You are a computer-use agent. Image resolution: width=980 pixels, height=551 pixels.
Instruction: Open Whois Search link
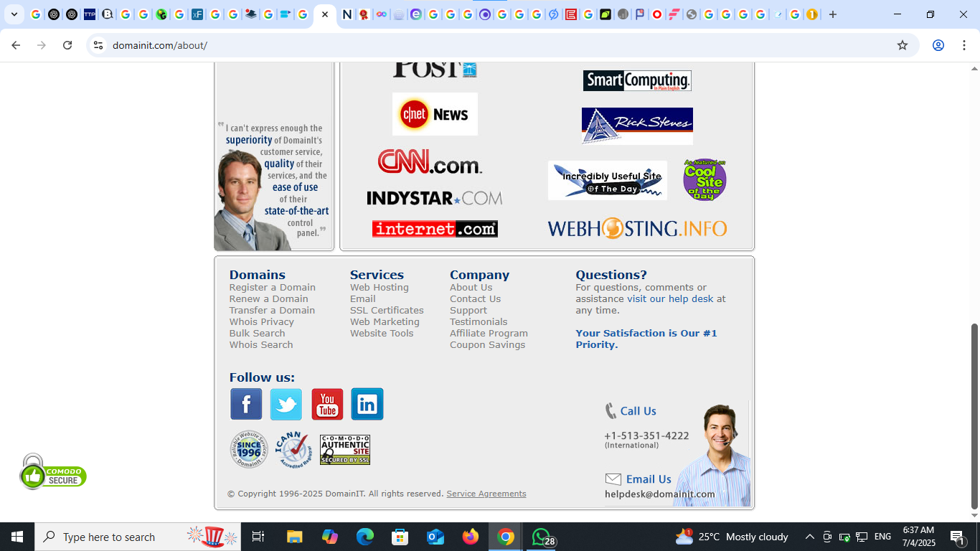[260, 344]
